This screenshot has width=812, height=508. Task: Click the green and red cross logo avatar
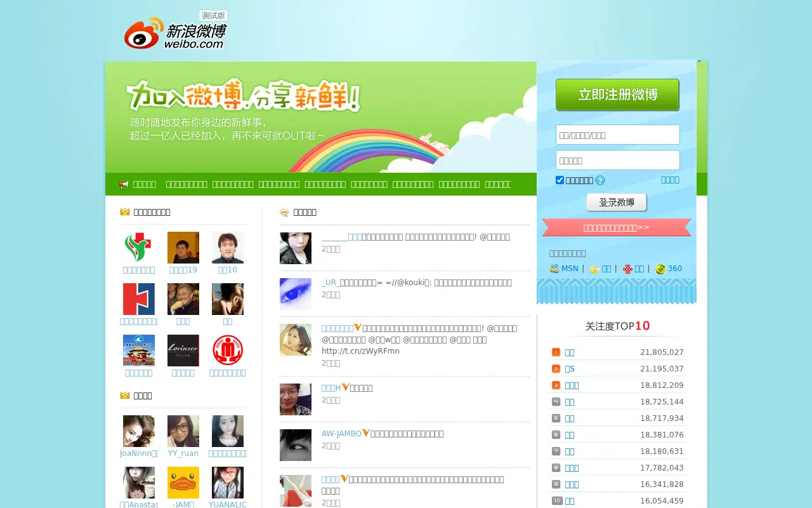click(x=139, y=248)
